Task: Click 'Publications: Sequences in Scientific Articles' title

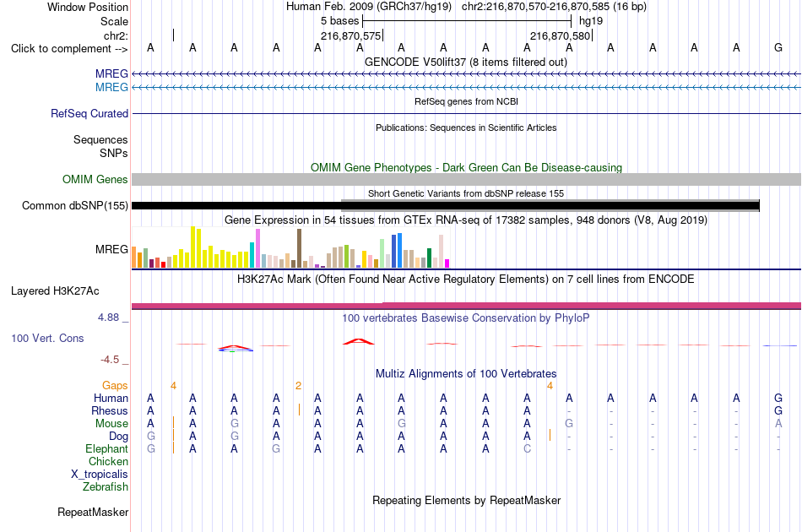Action: click(466, 128)
